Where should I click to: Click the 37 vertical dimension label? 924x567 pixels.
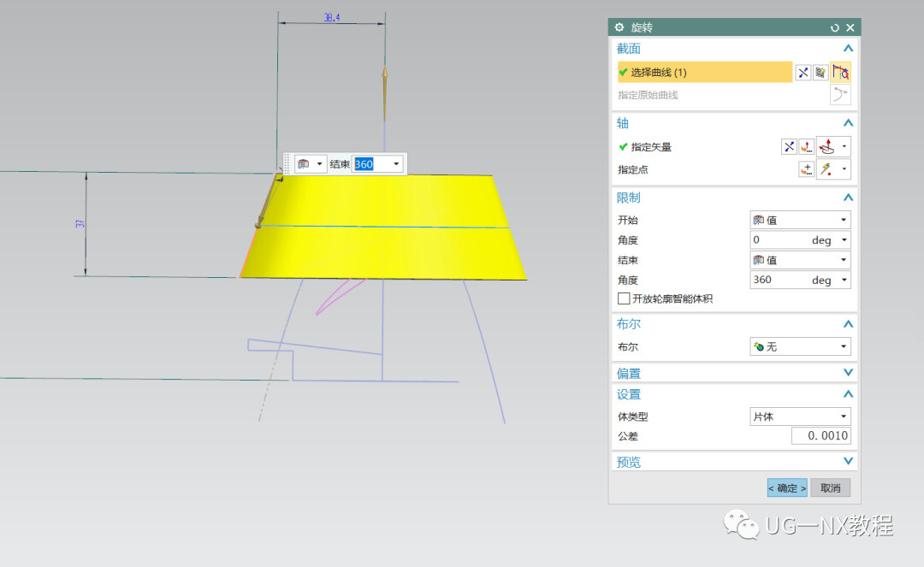80,224
